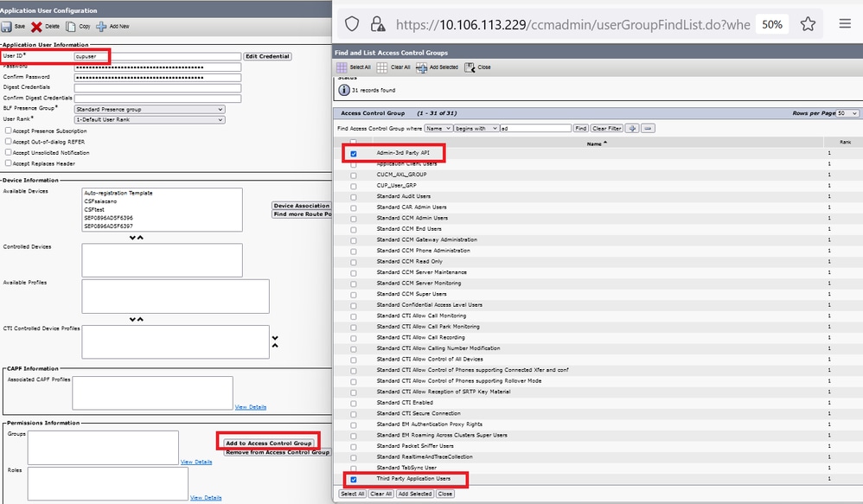Click the padlock warning icon in the address bar
The height and width of the screenshot is (504, 863).
click(x=378, y=24)
